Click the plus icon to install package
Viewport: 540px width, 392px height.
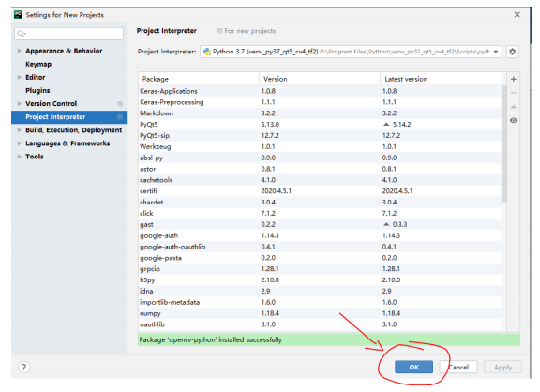click(513, 79)
